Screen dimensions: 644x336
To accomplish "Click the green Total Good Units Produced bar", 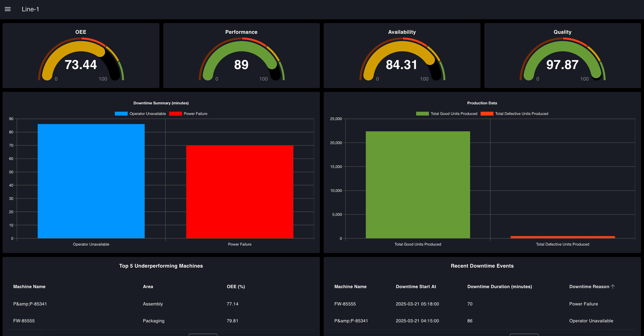I will tap(418, 185).
